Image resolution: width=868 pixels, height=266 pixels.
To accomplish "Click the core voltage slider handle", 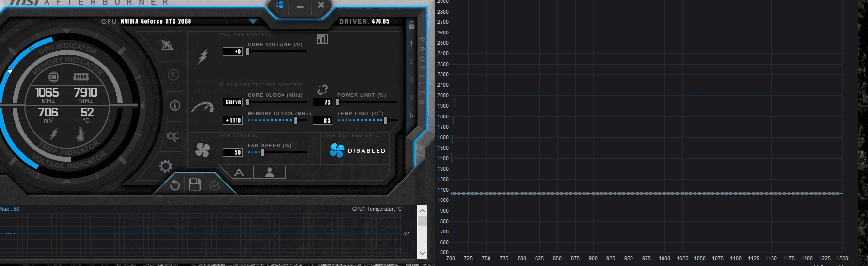I will [248, 51].
